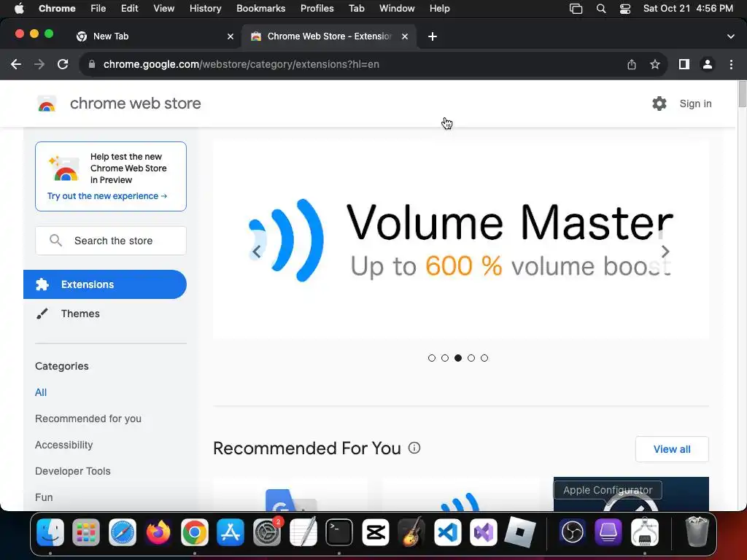
Task: Close the New Tab tab
Action: (x=231, y=36)
